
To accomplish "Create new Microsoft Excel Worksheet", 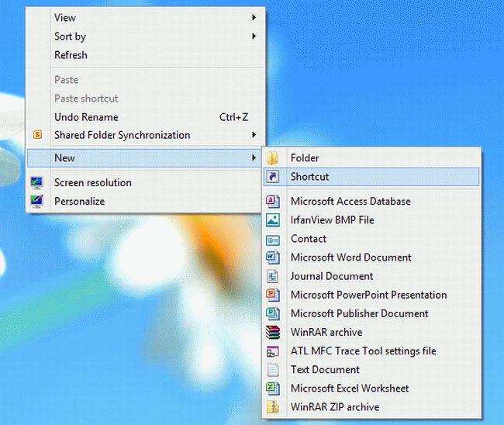I will pyautogui.click(x=371, y=388).
